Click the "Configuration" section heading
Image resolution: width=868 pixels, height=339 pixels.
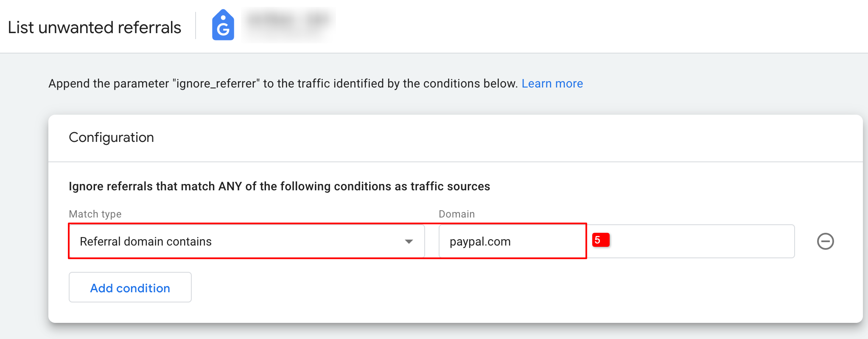click(111, 137)
